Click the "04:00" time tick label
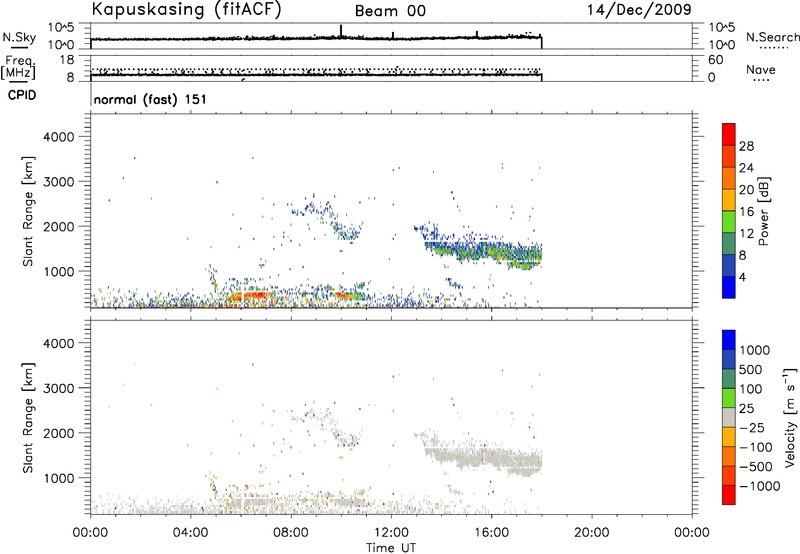 point(191,533)
